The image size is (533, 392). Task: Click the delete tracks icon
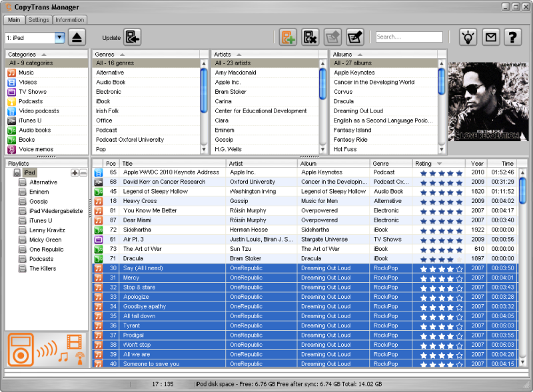point(310,37)
